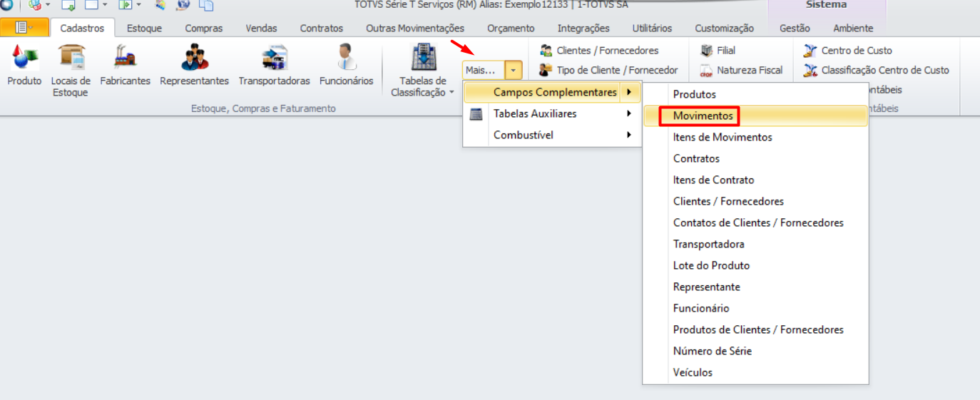Click the globe toolbar icon
980x400 pixels.
[183, 5]
